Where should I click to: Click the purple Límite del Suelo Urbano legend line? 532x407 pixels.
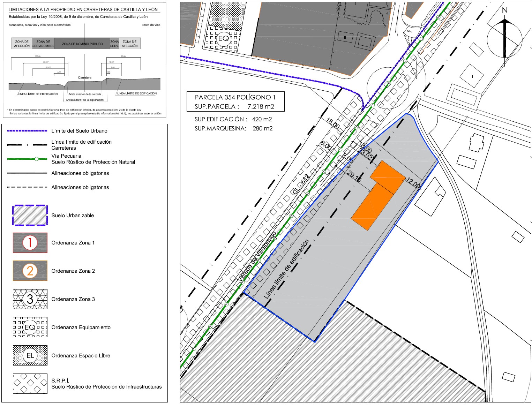pyautogui.click(x=27, y=131)
